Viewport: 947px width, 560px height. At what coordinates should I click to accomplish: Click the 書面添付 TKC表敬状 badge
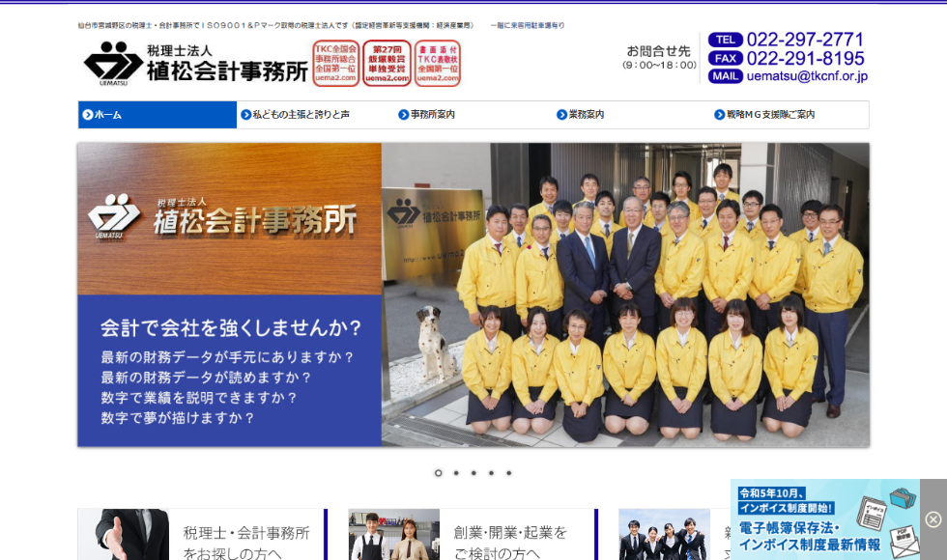click(438, 64)
